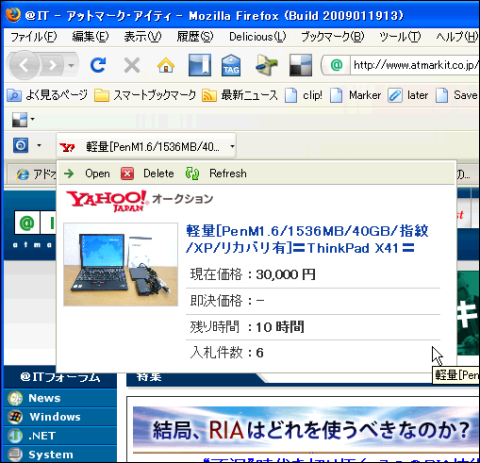The height and width of the screenshot is (463, 480).
Task: Click the RIA はどれを使うべきなのか banner
Action: [306, 429]
